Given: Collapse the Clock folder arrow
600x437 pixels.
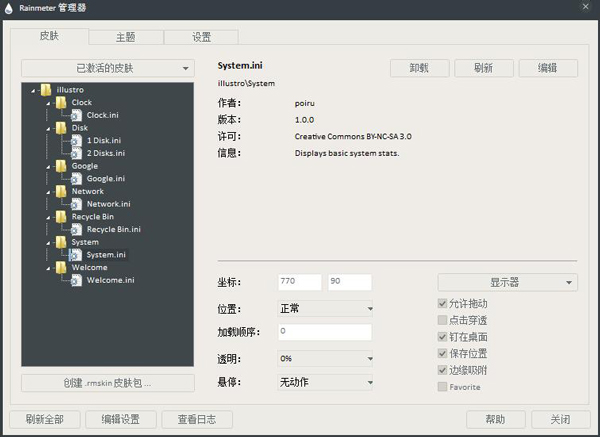Looking at the screenshot, I should 48,103.
